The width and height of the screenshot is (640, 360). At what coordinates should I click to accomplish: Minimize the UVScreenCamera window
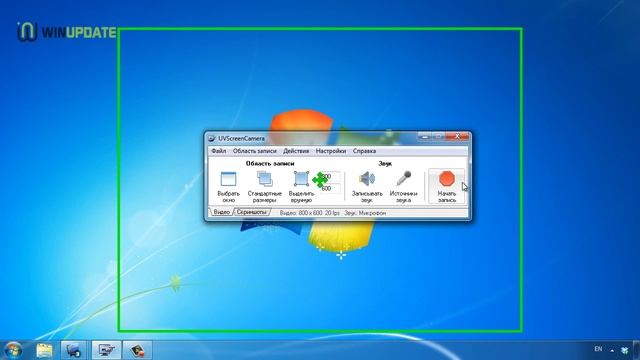click(425, 136)
